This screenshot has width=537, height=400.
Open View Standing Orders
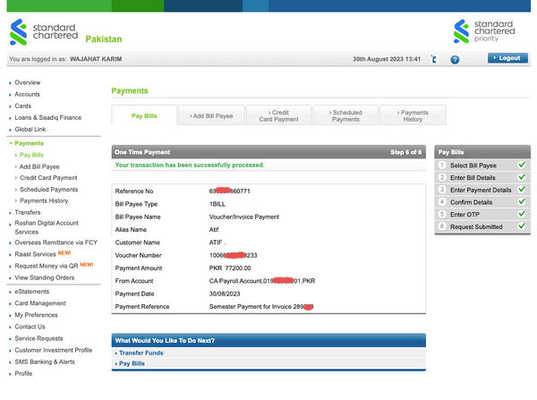pos(45,278)
